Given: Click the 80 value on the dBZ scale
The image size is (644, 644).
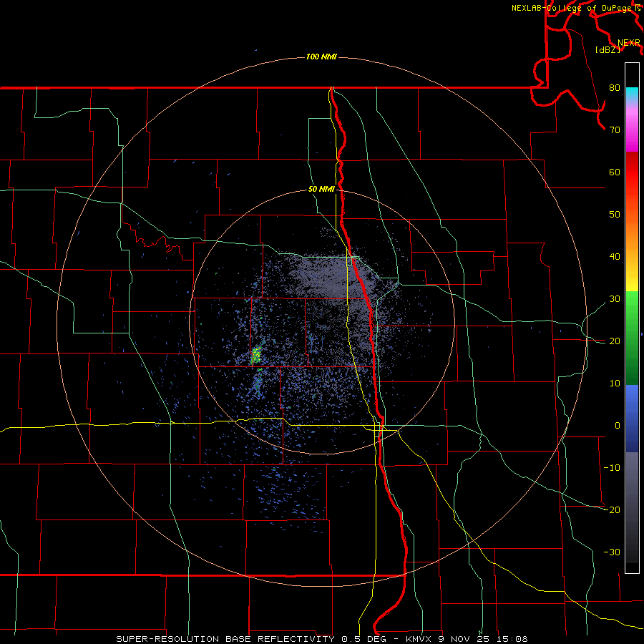Looking at the screenshot, I should [x=615, y=88].
